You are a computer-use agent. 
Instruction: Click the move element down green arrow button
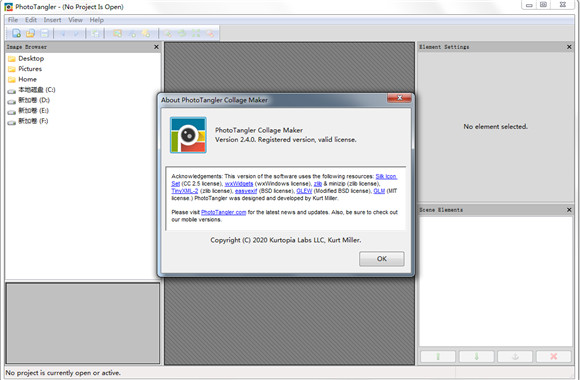(x=476, y=356)
